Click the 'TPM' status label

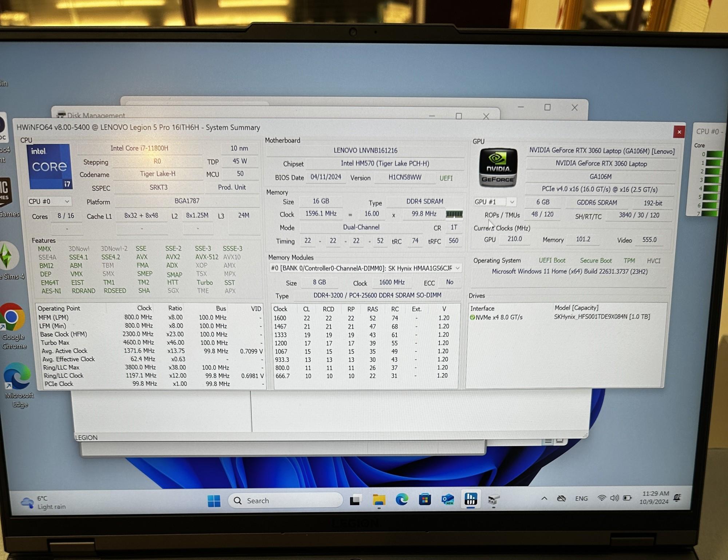coord(629,261)
